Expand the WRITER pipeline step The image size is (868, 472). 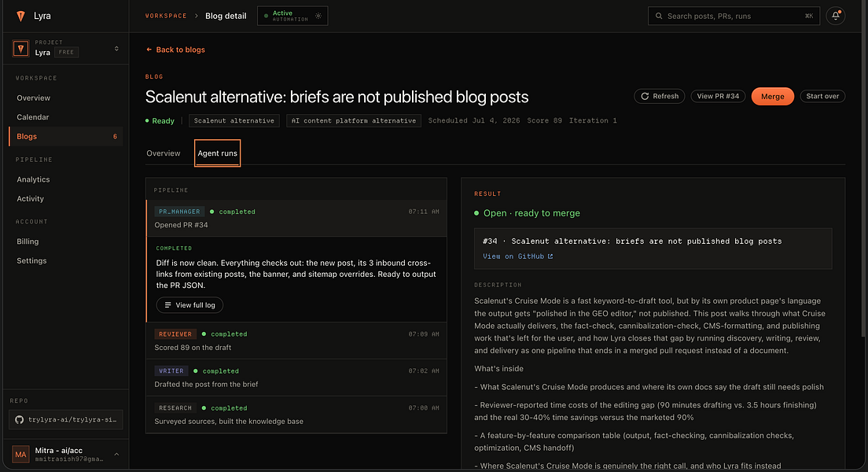click(x=296, y=378)
